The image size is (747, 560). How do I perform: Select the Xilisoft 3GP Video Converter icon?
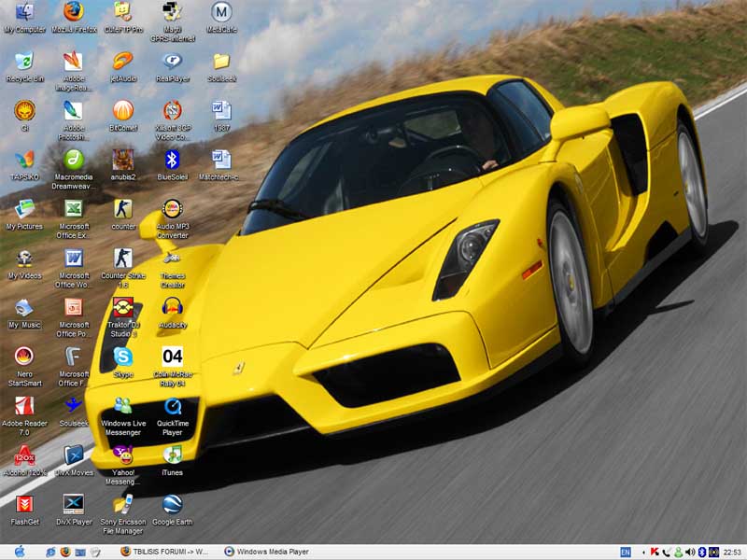tap(173, 121)
